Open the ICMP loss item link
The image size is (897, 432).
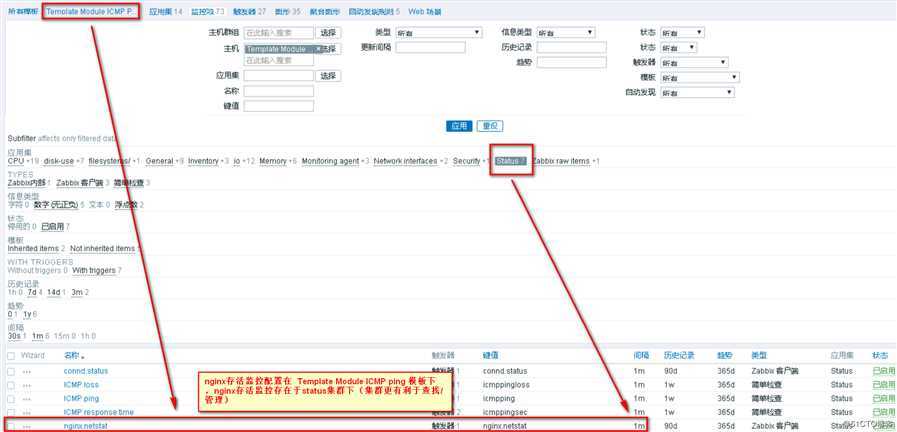81,385
